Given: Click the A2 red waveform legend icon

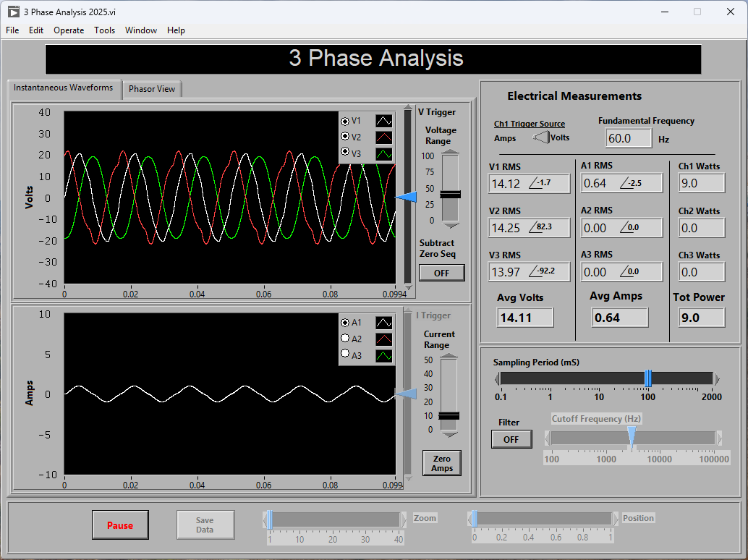Looking at the screenshot, I should coord(384,339).
